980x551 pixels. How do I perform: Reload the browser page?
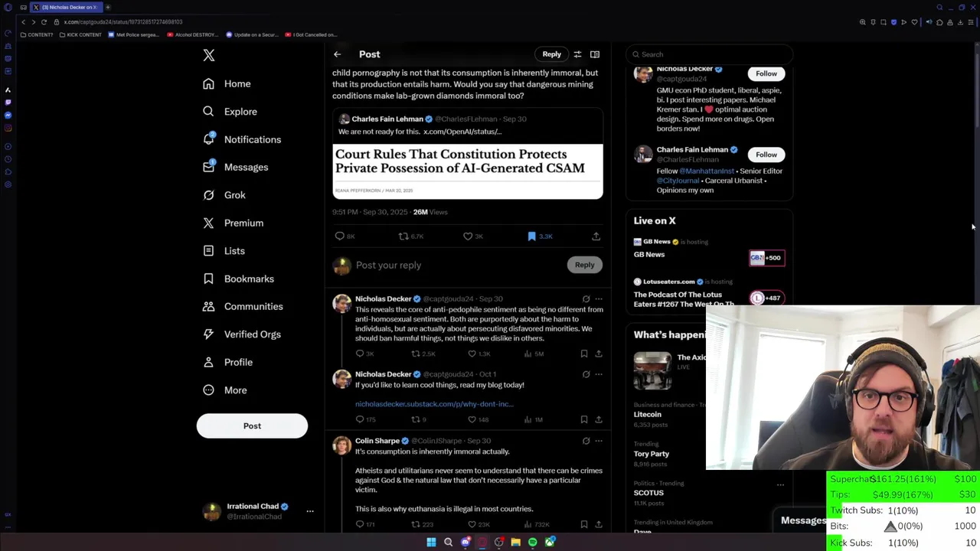[x=44, y=22]
